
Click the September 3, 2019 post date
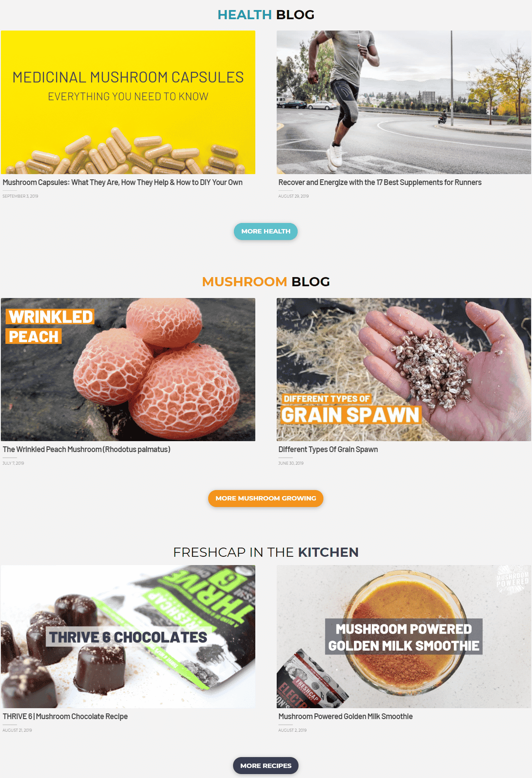pyautogui.click(x=20, y=196)
